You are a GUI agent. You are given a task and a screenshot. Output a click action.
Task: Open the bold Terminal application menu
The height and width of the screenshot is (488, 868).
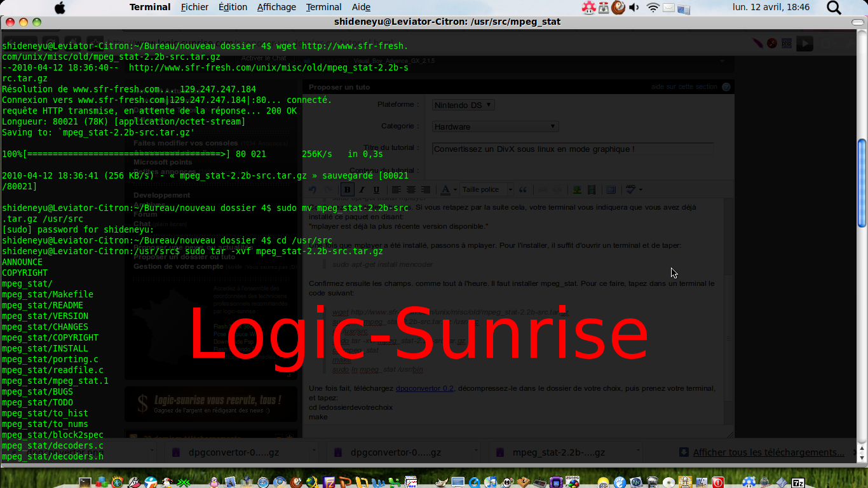click(150, 7)
